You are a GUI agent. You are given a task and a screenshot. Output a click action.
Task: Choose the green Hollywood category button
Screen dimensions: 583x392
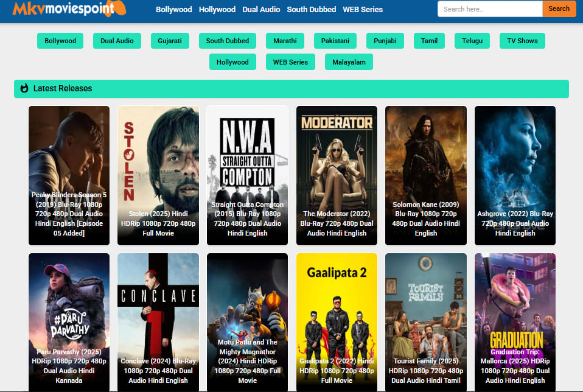232,62
